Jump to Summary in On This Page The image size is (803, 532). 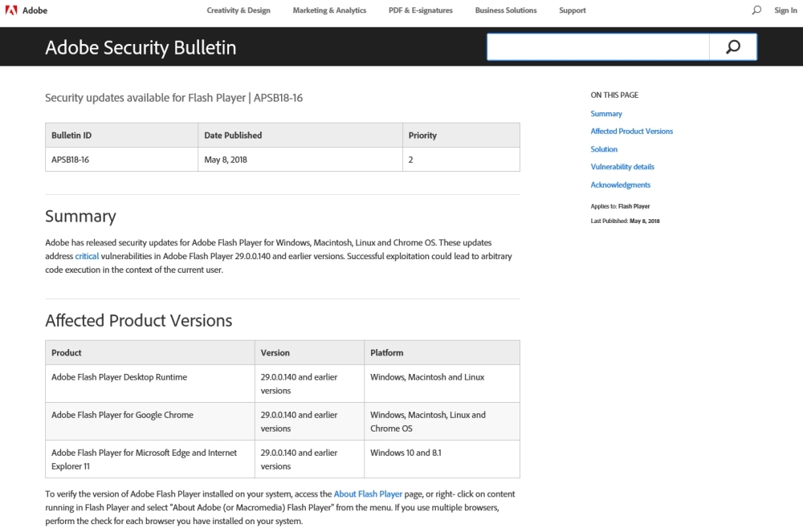[x=606, y=114]
